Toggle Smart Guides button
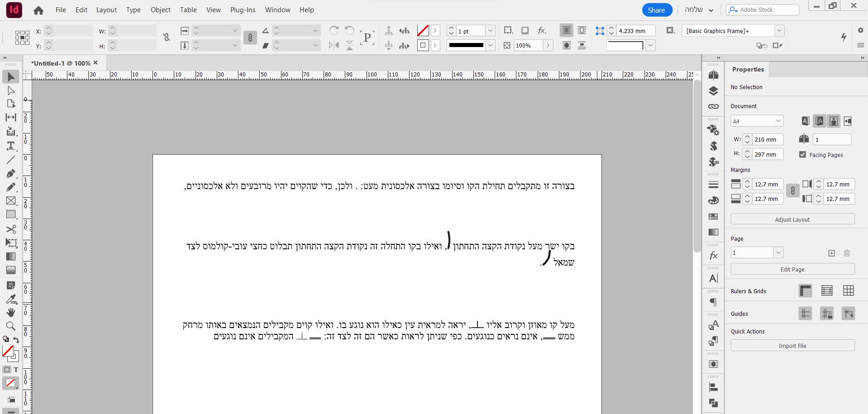 (848, 314)
